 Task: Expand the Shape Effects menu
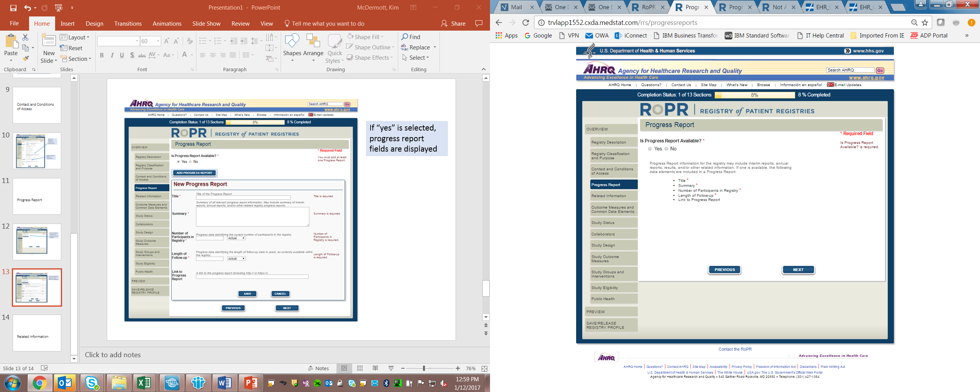(x=370, y=57)
